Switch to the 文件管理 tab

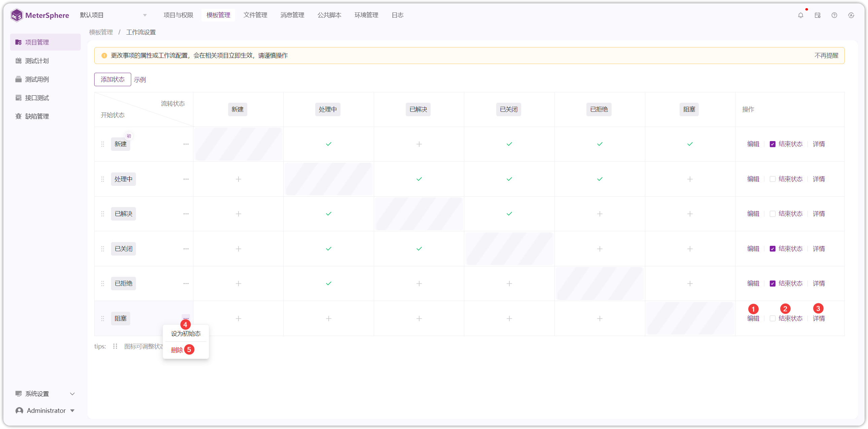255,15
